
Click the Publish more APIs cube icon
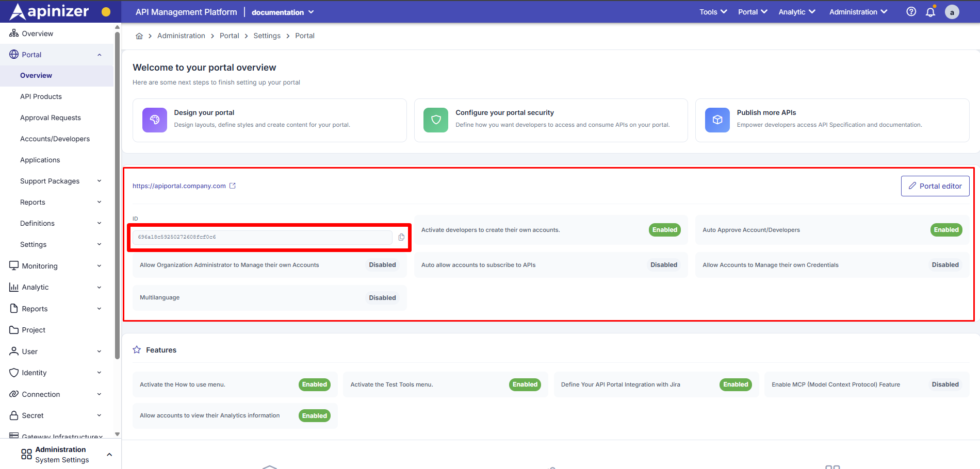(x=717, y=120)
